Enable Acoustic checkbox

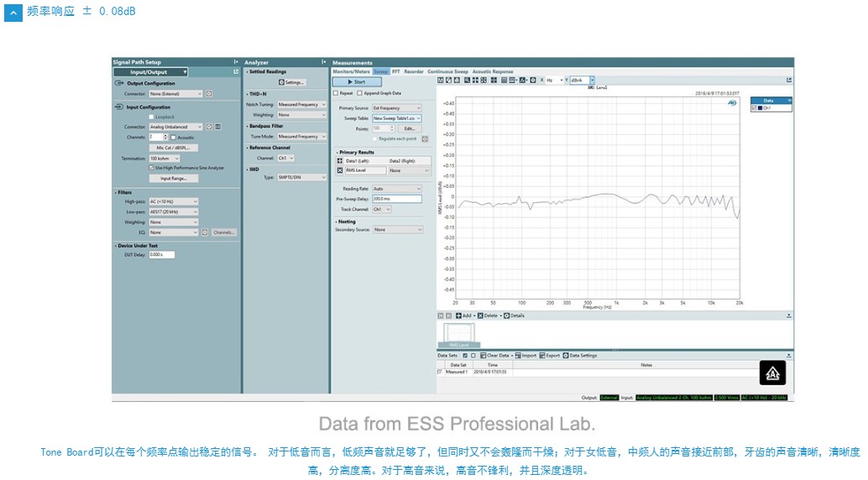coord(173,138)
